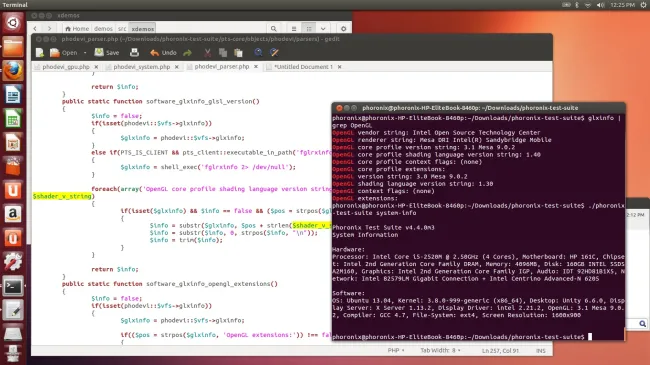
Task: Switch to phodevi_gpu.php tab
Action: [x=66, y=67]
